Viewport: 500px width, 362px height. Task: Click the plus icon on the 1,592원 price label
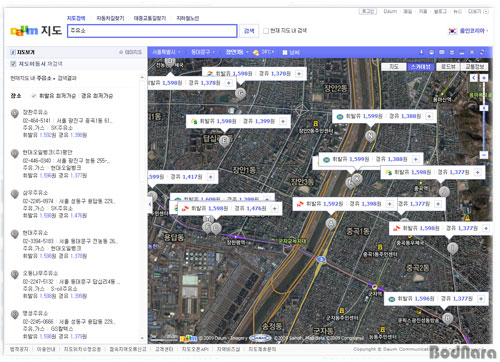point(389,204)
